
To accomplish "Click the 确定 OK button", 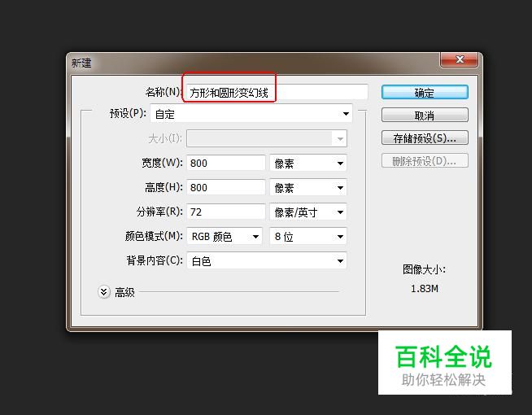I will 425,92.
